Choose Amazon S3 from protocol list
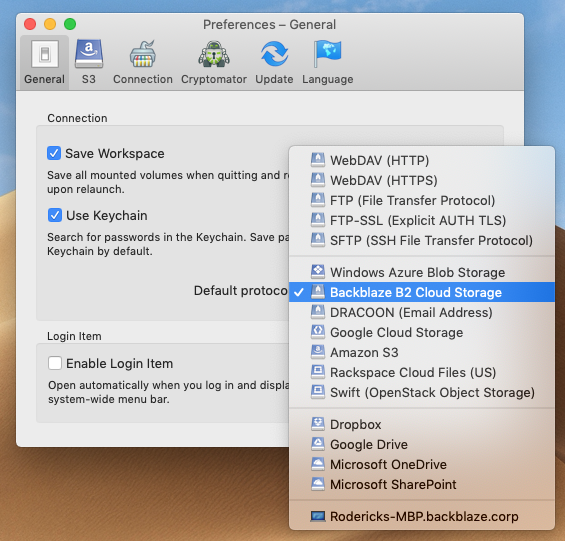The width and height of the screenshot is (565, 541). tap(422, 352)
